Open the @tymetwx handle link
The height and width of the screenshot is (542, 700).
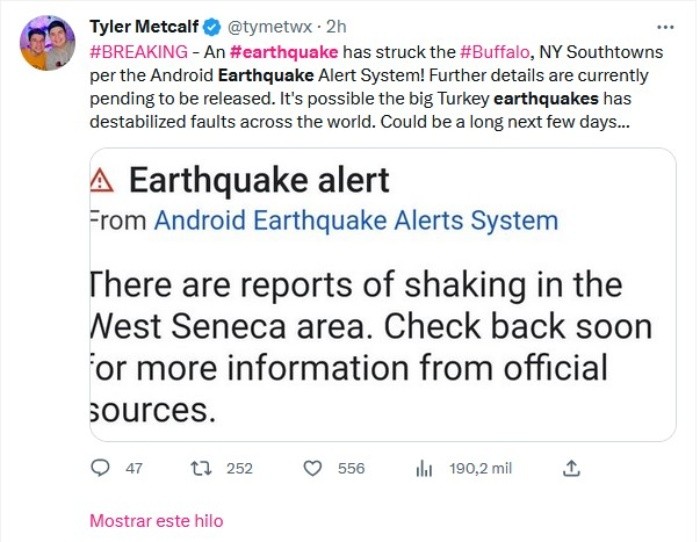(x=267, y=26)
